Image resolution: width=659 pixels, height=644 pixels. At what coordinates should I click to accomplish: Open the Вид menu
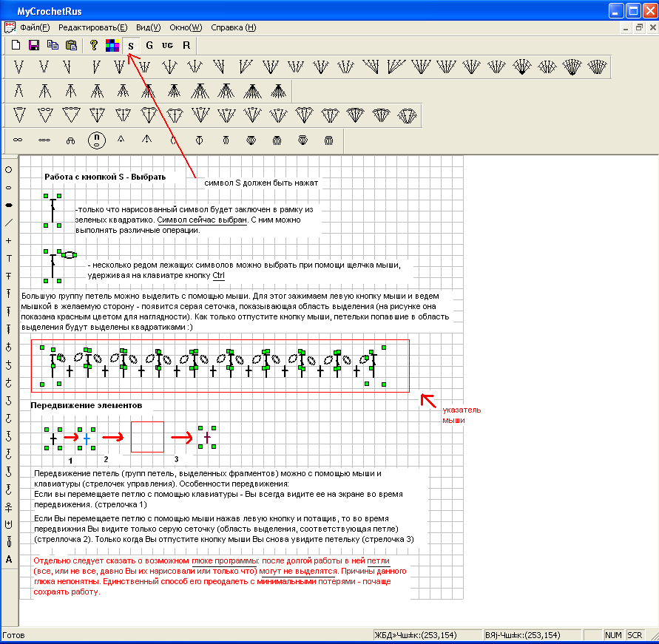click(x=149, y=27)
